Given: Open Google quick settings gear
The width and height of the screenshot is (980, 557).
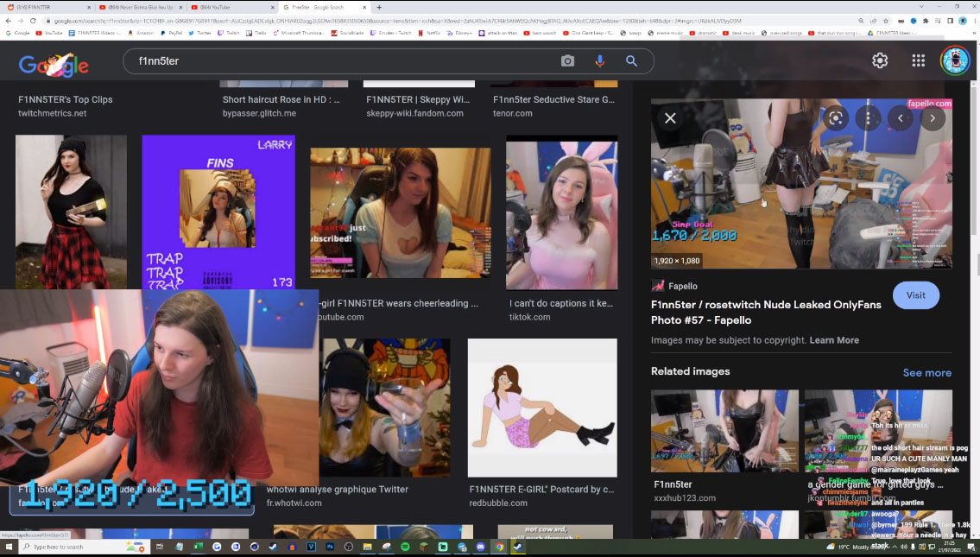Looking at the screenshot, I should coord(880,60).
